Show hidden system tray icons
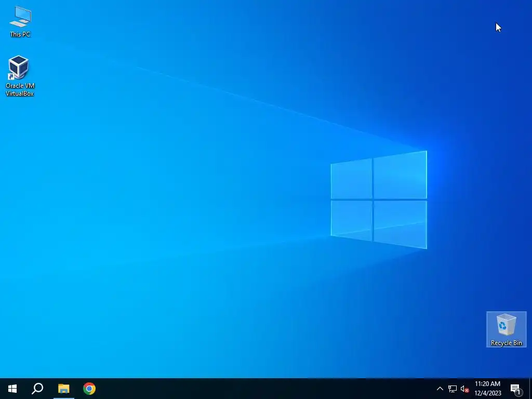Screen dimensions: 532x399 pos(440,389)
